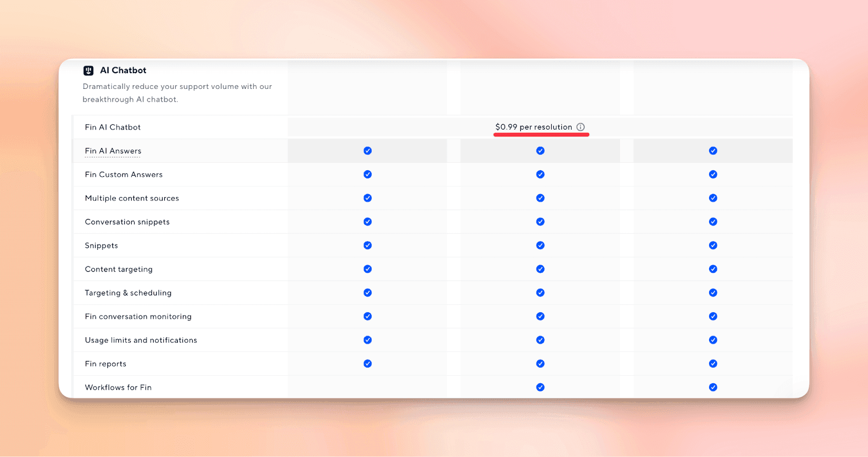The width and height of the screenshot is (868, 457).
Task: Click first column checkmark for Usage limits and notifications
Action: (x=368, y=340)
